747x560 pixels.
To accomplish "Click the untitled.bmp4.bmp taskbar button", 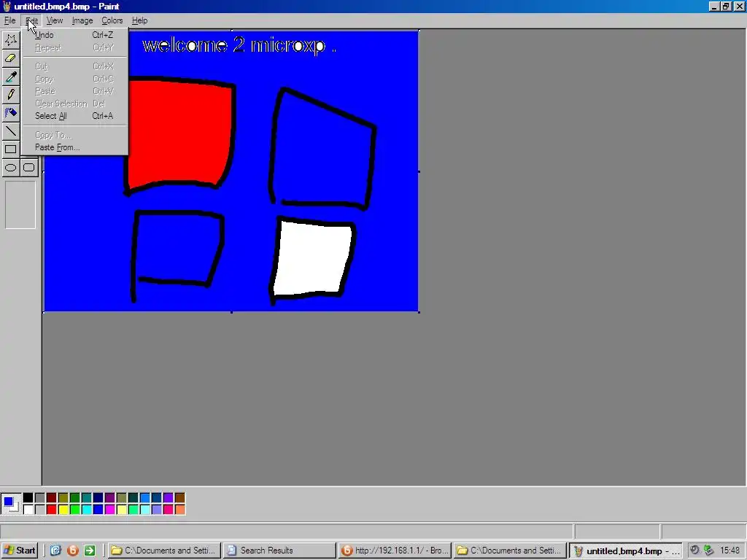I will pyautogui.click(x=625, y=551).
